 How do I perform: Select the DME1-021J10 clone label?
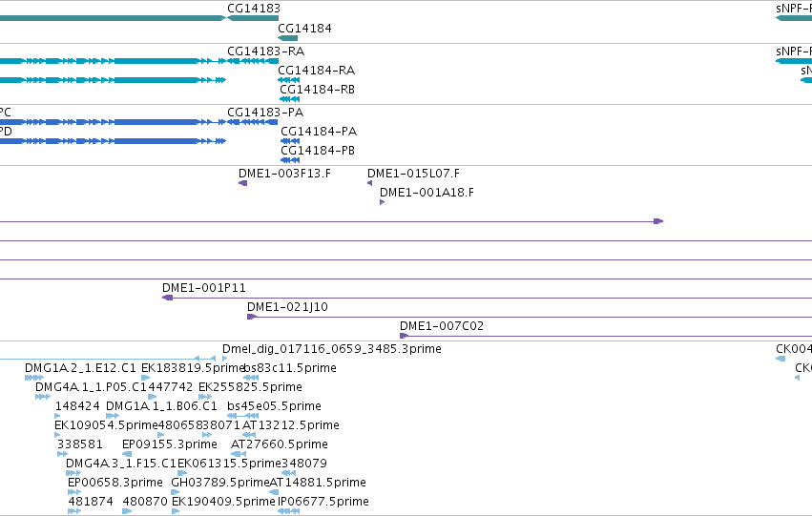pos(287,307)
